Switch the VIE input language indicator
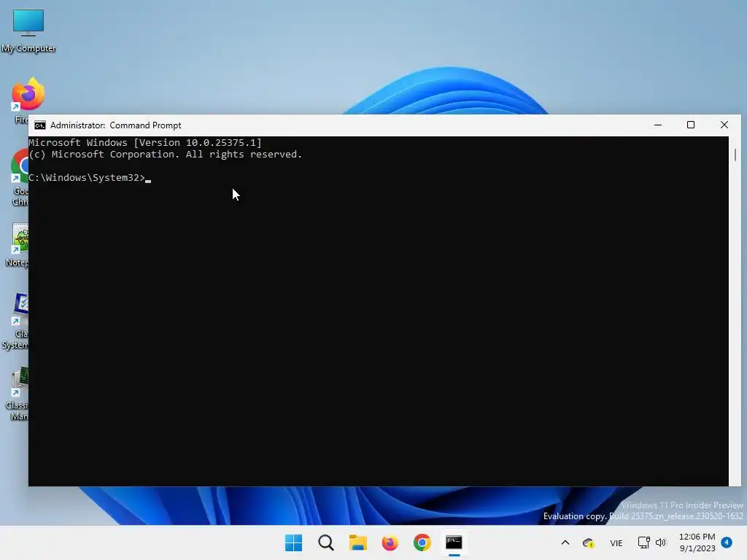This screenshot has height=560, width=747. pyautogui.click(x=616, y=542)
